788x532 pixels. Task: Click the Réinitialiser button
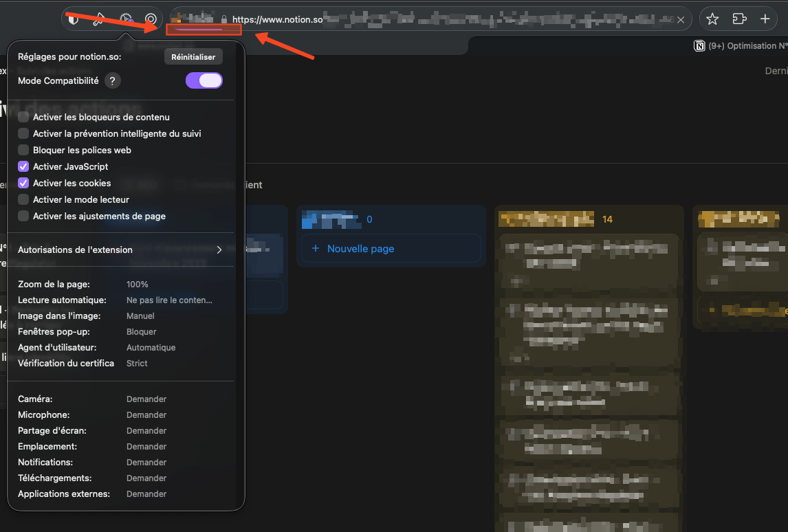pos(193,57)
